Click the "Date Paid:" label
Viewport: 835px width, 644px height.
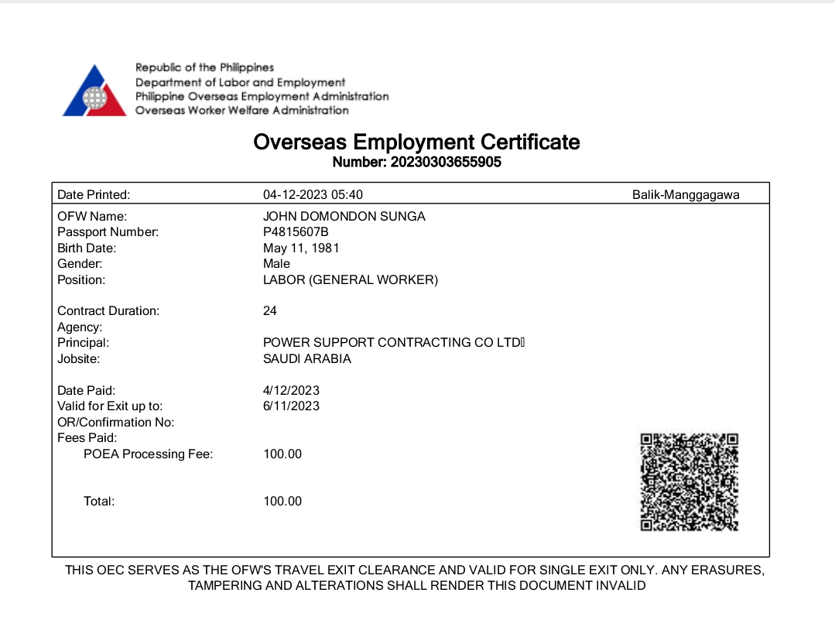pos(86,390)
